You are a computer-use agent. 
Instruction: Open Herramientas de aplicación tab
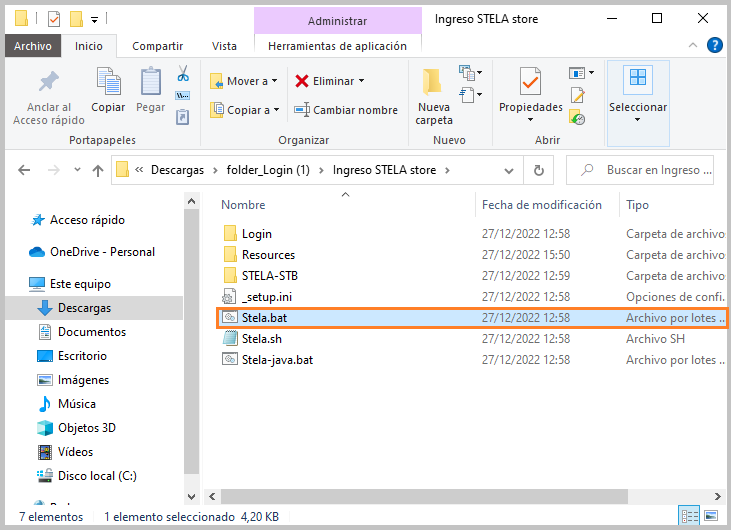[338, 46]
